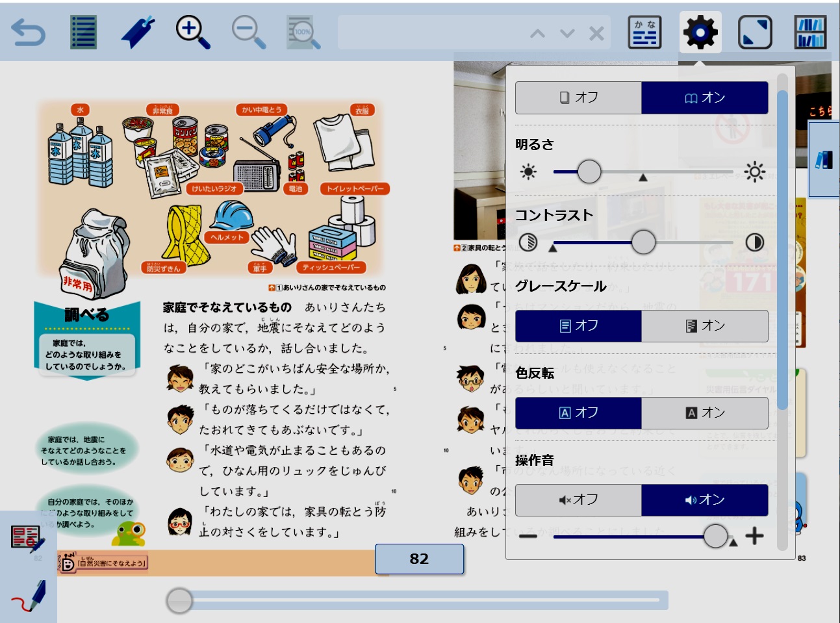Click the 調べる heading box

(87, 340)
